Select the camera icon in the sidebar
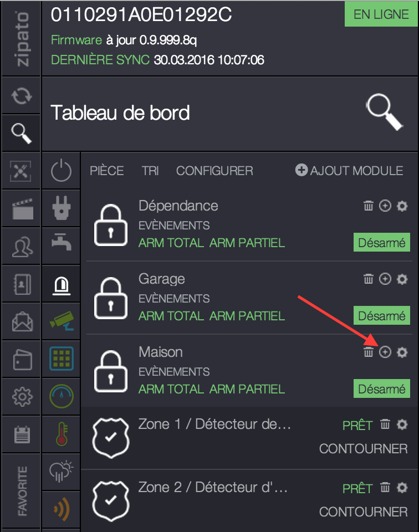Viewport: 419px width, 532px height. (61, 321)
